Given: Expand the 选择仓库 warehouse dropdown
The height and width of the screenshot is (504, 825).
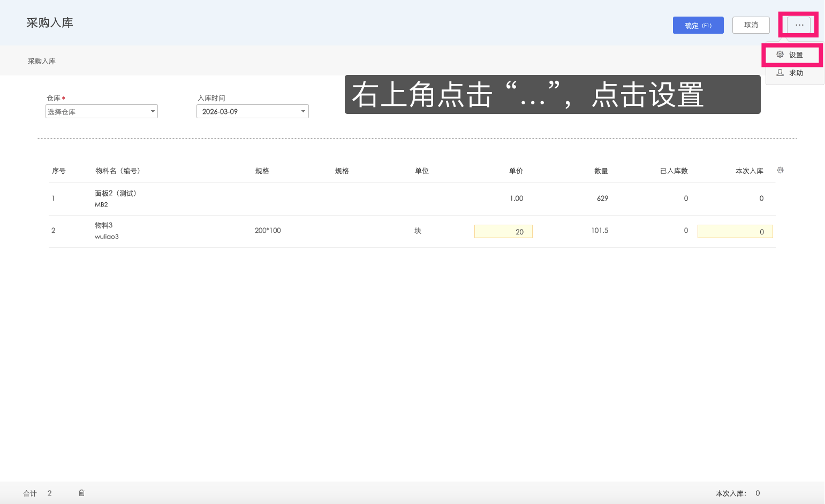Looking at the screenshot, I should [x=101, y=111].
